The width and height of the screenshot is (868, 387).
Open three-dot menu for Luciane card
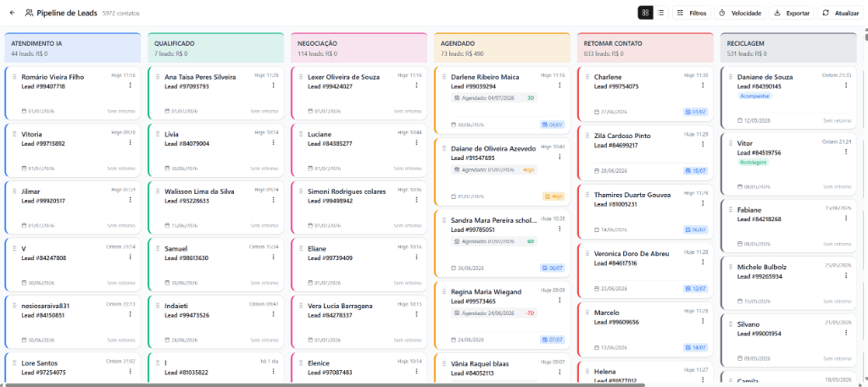click(417, 142)
